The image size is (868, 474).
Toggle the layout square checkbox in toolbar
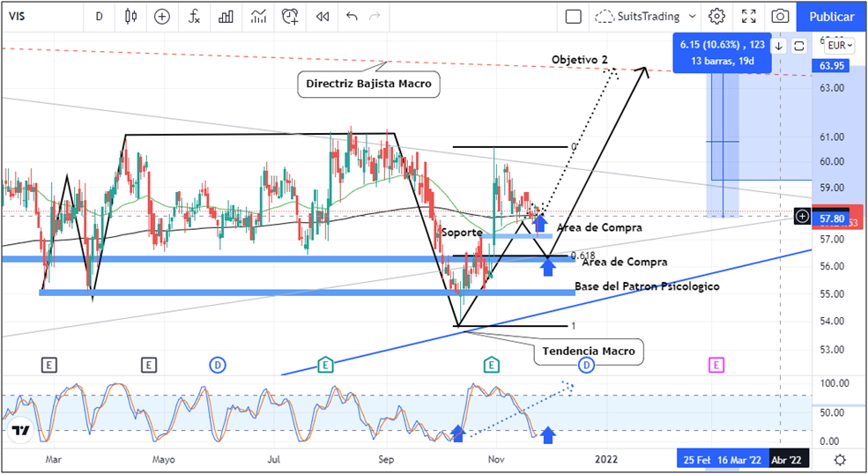[574, 16]
